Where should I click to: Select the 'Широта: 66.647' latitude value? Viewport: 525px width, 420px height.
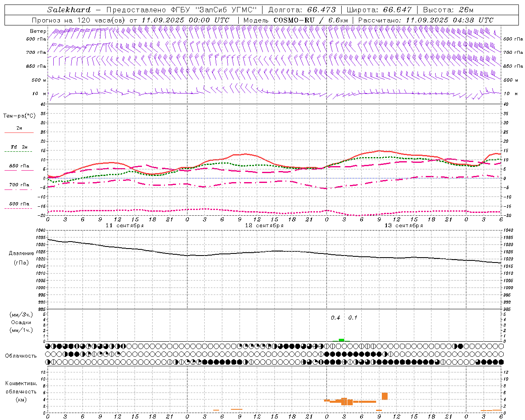click(x=379, y=10)
